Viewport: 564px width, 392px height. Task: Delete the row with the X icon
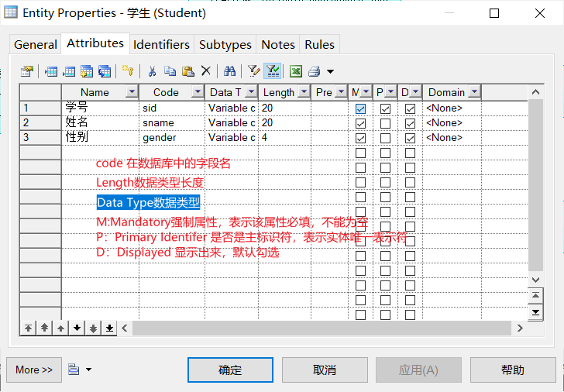(206, 71)
